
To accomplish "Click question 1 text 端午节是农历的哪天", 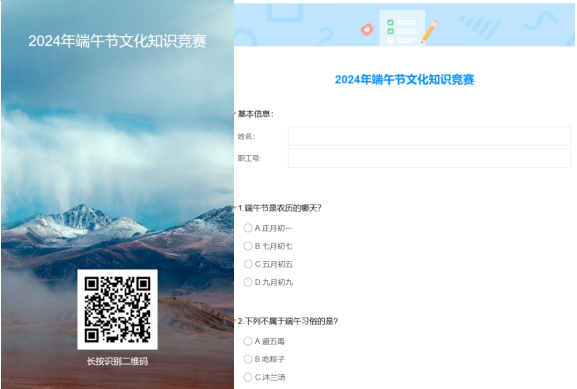I will click(283, 208).
